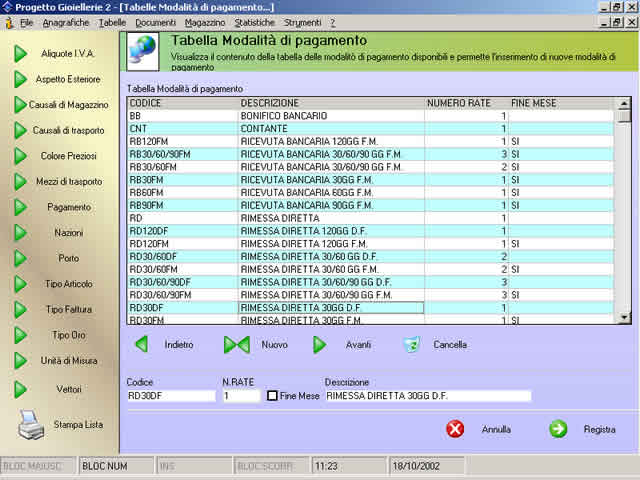
Task: Select the RD30/60DF code cell
Action: click(x=182, y=257)
